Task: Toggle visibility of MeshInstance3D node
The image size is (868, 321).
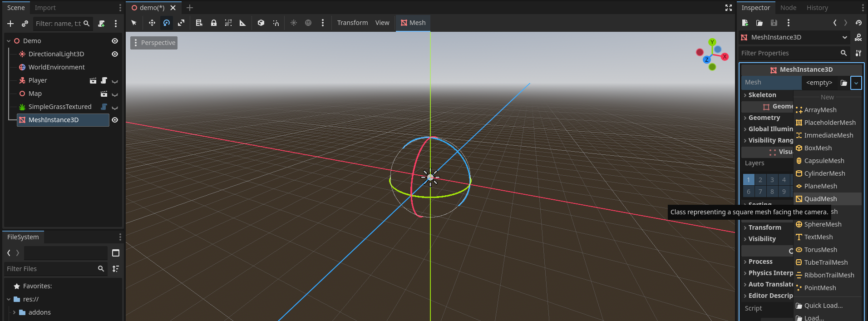Action: (115, 120)
